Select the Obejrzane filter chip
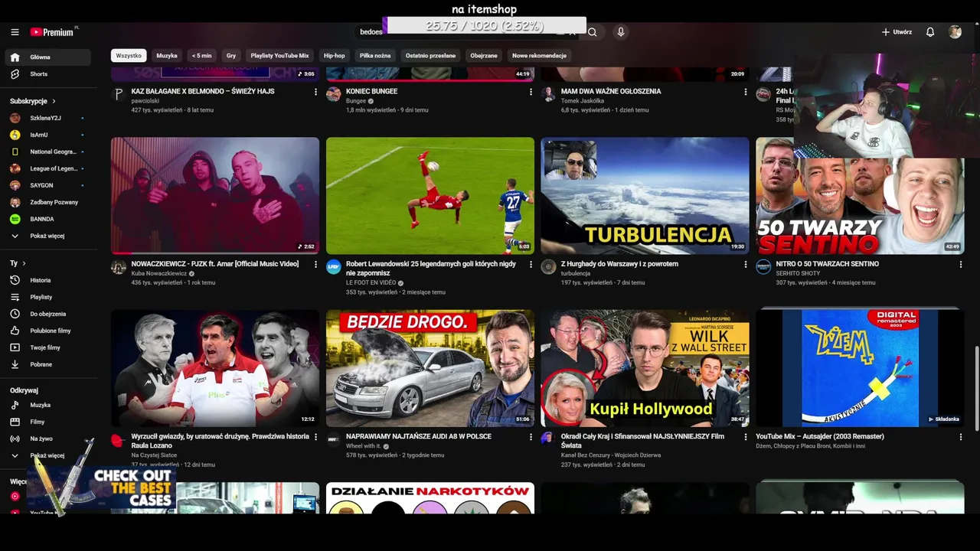980x551 pixels. tap(484, 56)
